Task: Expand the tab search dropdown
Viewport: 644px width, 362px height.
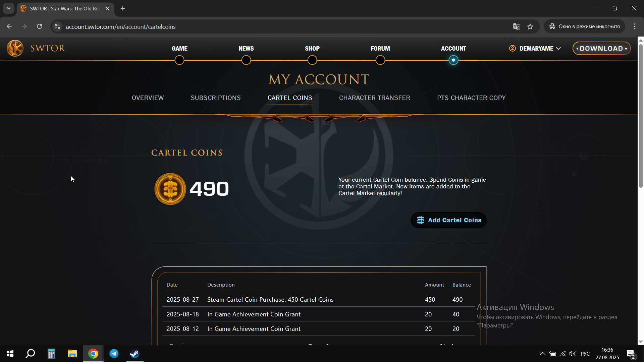Action: 9,8
